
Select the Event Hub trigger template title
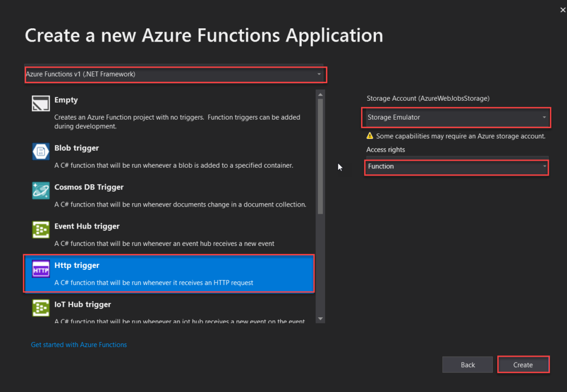pyautogui.click(x=87, y=226)
